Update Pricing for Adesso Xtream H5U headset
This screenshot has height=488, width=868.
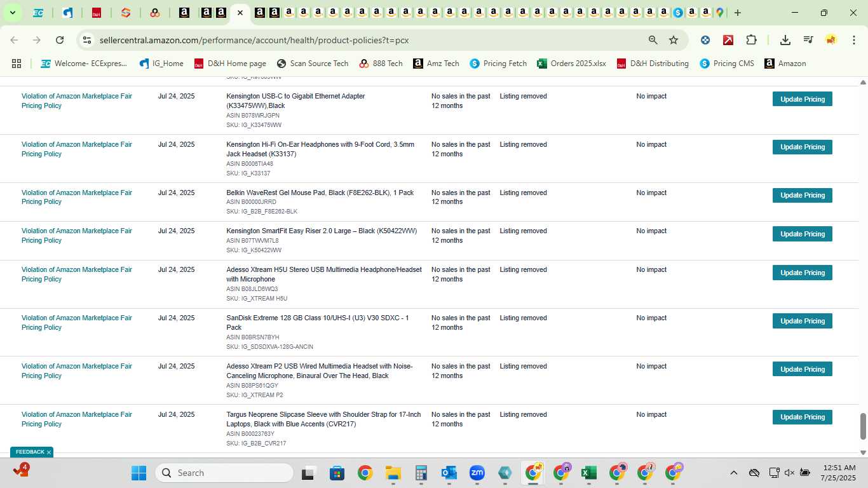point(803,273)
